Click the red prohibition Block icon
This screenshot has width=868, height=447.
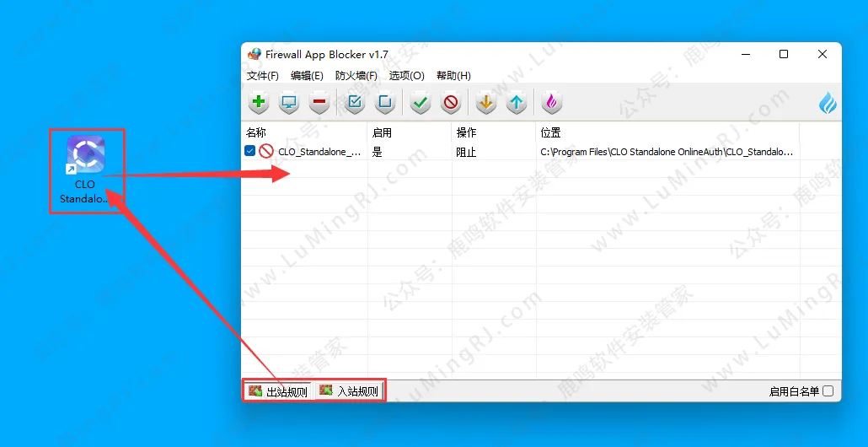pos(451,103)
